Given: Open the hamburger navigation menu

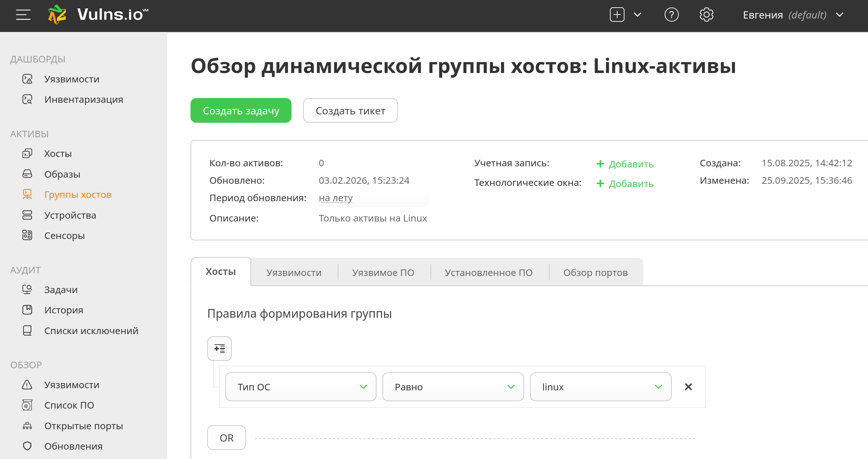Looking at the screenshot, I should [23, 15].
